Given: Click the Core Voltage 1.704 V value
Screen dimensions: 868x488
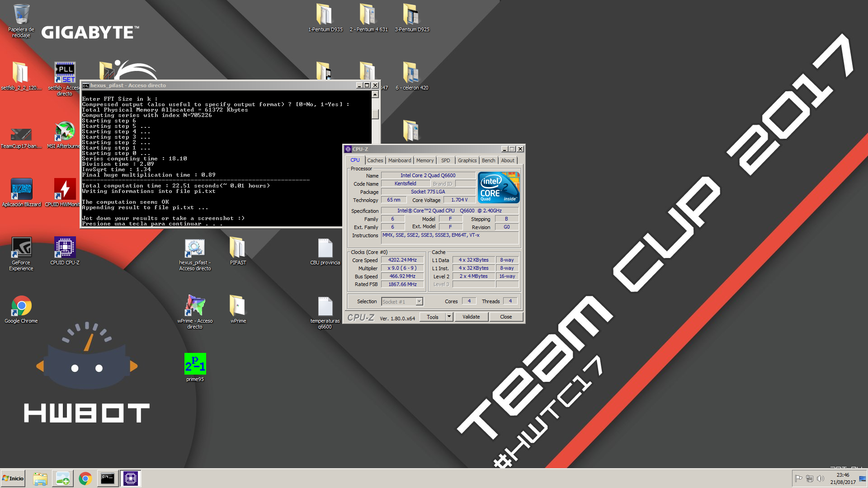Looking at the screenshot, I should (459, 200).
